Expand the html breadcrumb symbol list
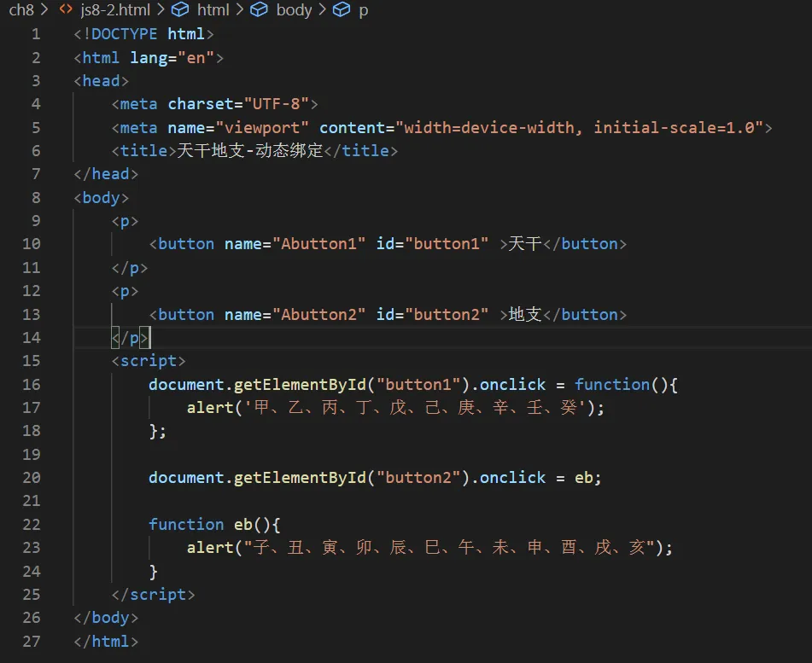The width and height of the screenshot is (812, 663). tap(213, 10)
